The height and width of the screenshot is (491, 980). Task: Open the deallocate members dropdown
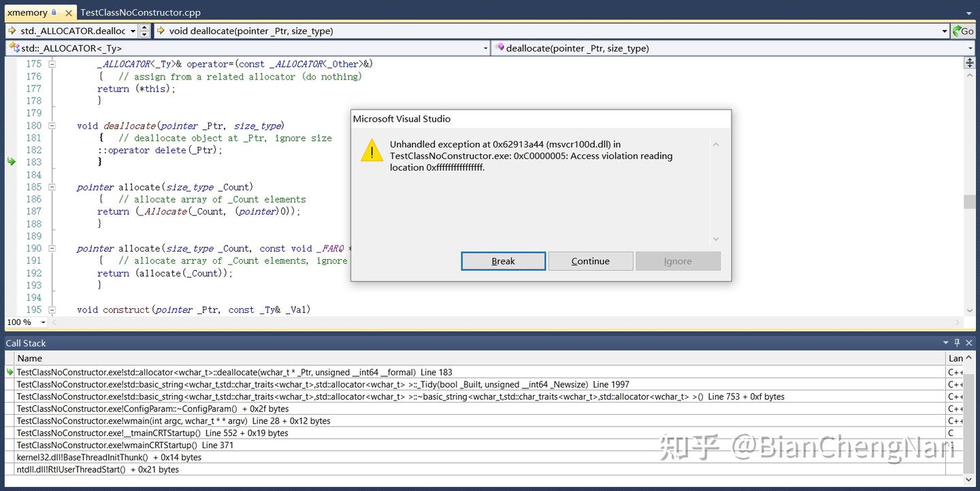(969, 48)
